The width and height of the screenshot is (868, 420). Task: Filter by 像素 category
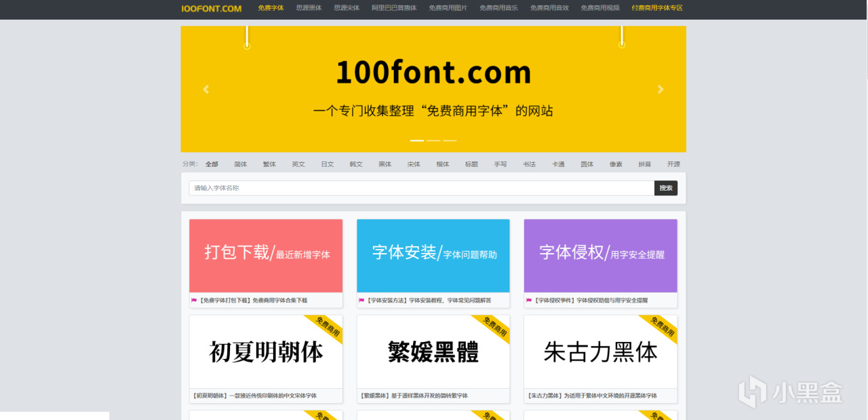[616, 164]
